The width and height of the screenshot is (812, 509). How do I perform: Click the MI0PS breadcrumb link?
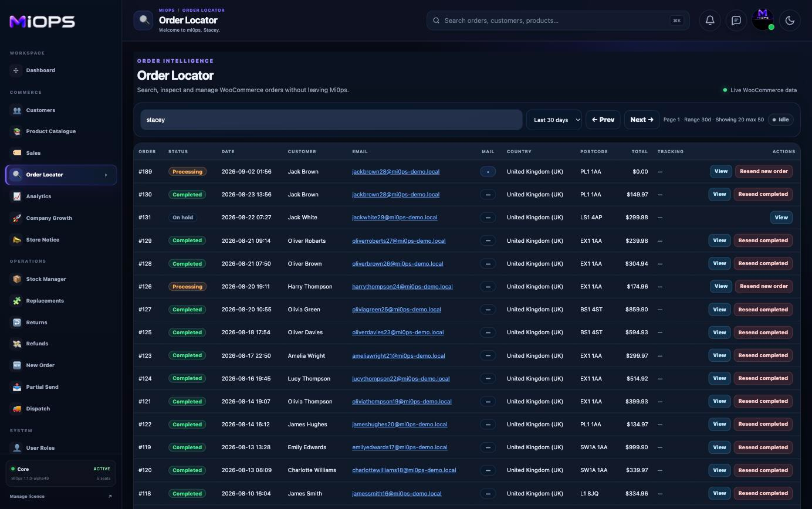[167, 10]
